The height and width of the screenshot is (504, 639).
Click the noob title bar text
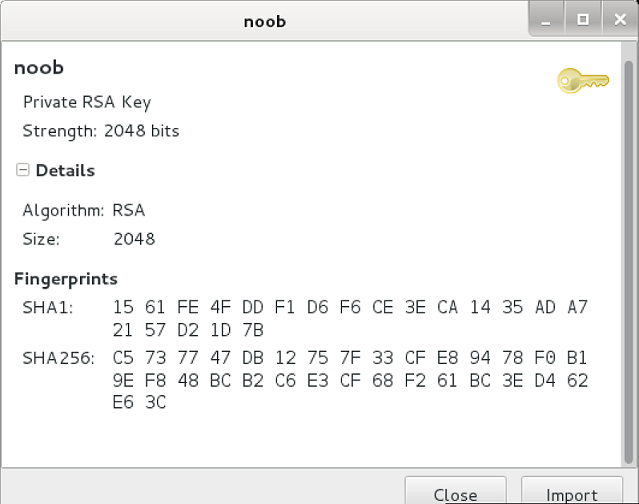(265, 21)
